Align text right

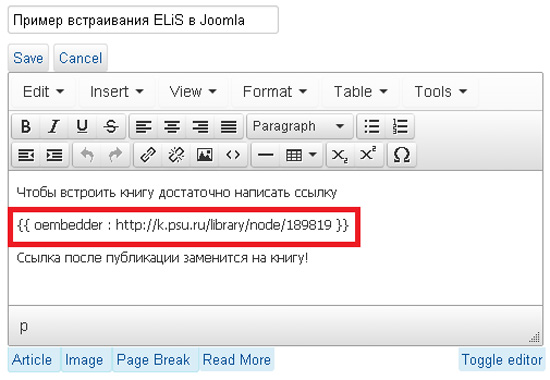[200, 126]
